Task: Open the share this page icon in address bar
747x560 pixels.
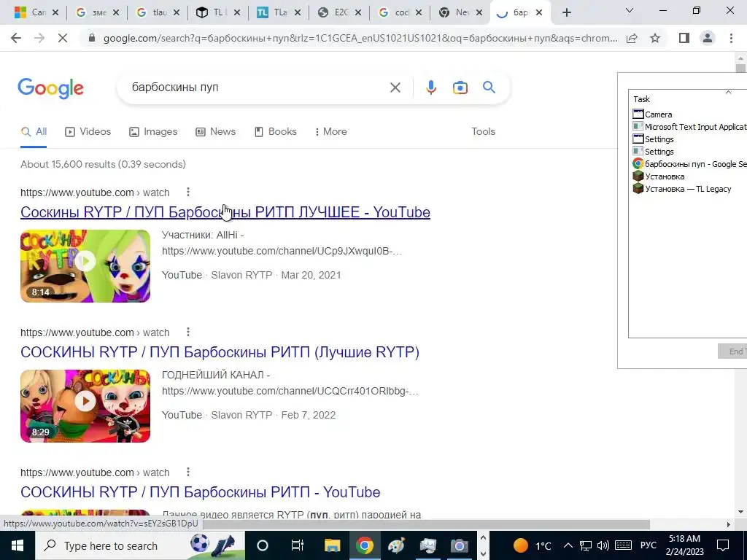Action: 632,38
